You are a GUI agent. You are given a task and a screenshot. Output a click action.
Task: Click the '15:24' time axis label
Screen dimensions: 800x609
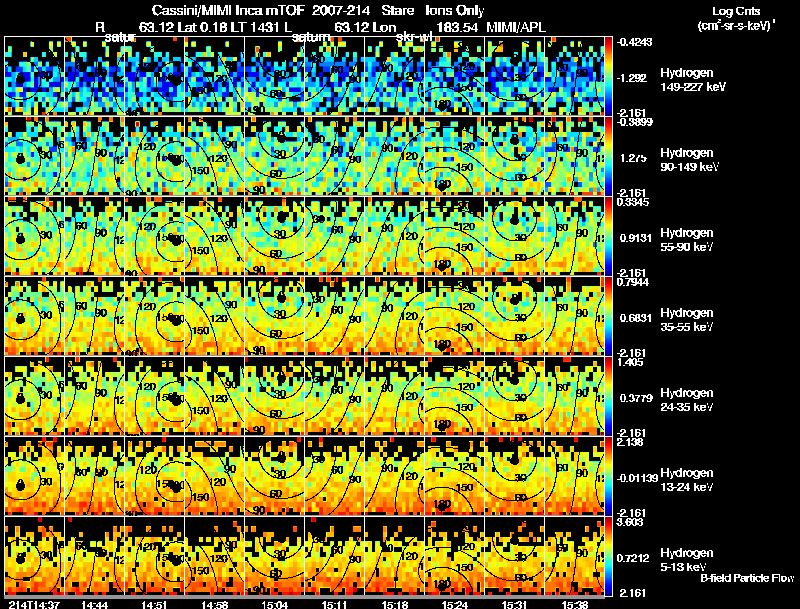(455, 604)
